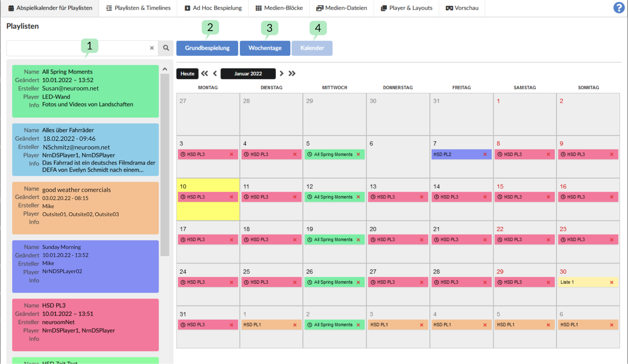This screenshot has height=364, width=628.
Task: Select the Sunday Morning playlist card
Action: pos(85,266)
